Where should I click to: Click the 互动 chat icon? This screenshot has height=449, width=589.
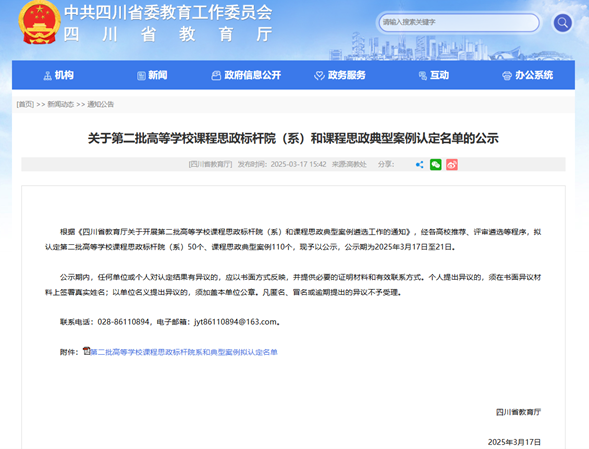[x=423, y=76]
